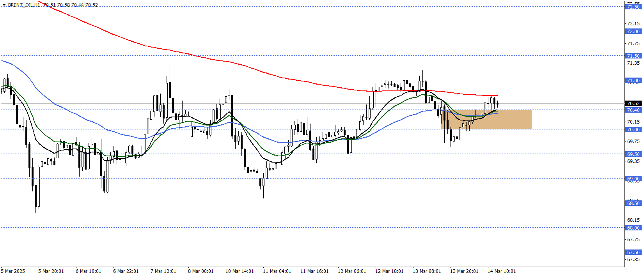The height and width of the screenshot is (276, 644).
Task: Click the 67.50 level price label
Action: (633, 252)
